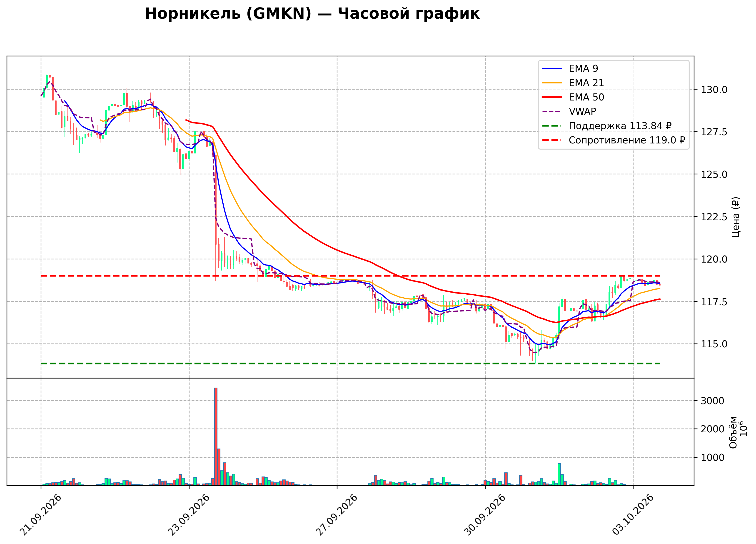Click the 120.0 price axis label
Viewport: 756px width, 544px height.
(x=714, y=259)
